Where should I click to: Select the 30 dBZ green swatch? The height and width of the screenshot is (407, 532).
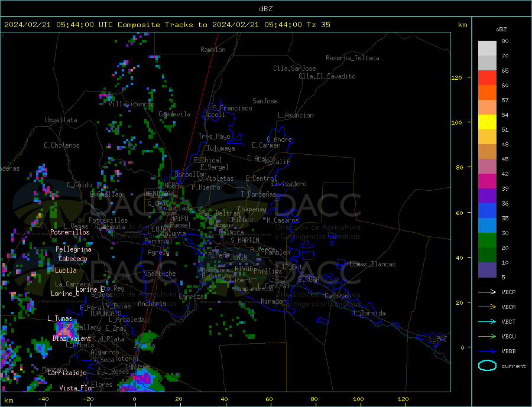pyautogui.click(x=487, y=240)
